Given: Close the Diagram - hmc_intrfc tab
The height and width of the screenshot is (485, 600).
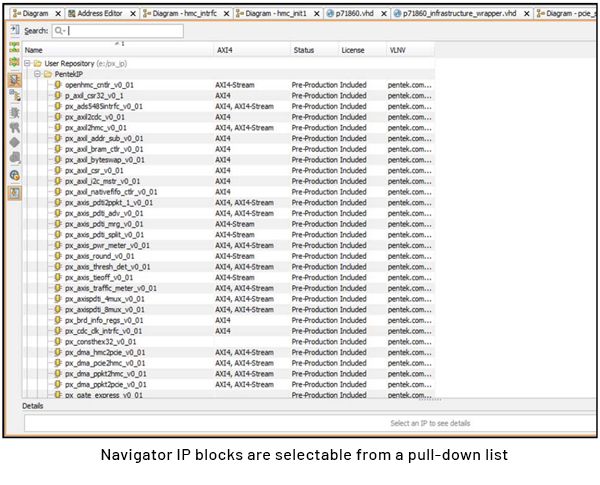Looking at the screenshot, I should tap(227, 14).
